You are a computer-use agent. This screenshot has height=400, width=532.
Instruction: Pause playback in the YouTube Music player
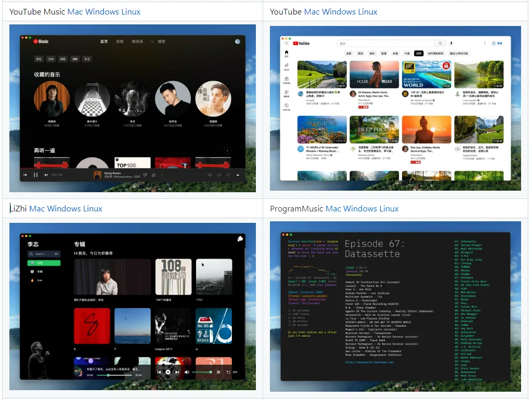[35, 175]
